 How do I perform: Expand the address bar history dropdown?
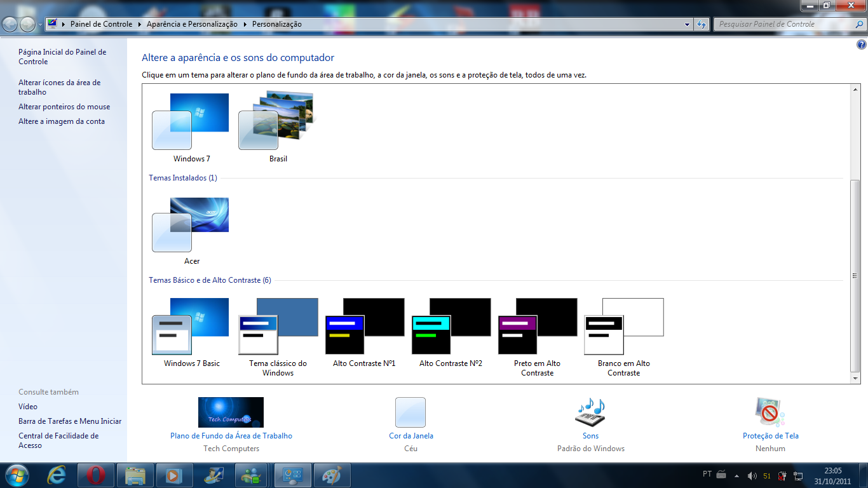pos(688,24)
